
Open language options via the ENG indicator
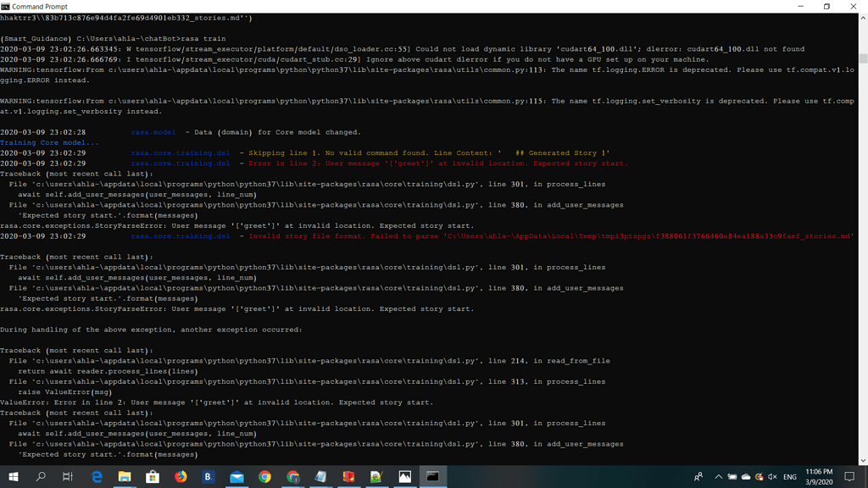tap(788, 476)
